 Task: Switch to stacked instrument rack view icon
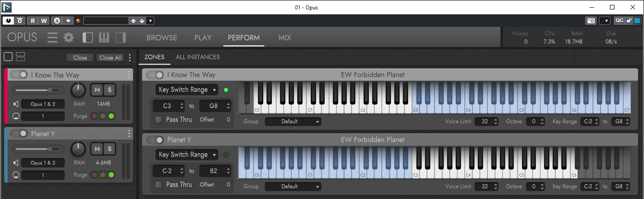click(21, 57)
